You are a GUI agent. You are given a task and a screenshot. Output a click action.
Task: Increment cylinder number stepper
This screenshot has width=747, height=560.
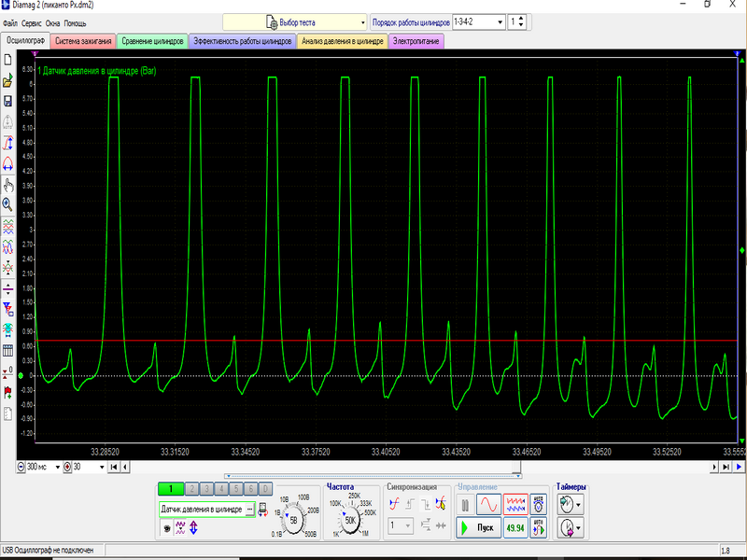point(521,19)
